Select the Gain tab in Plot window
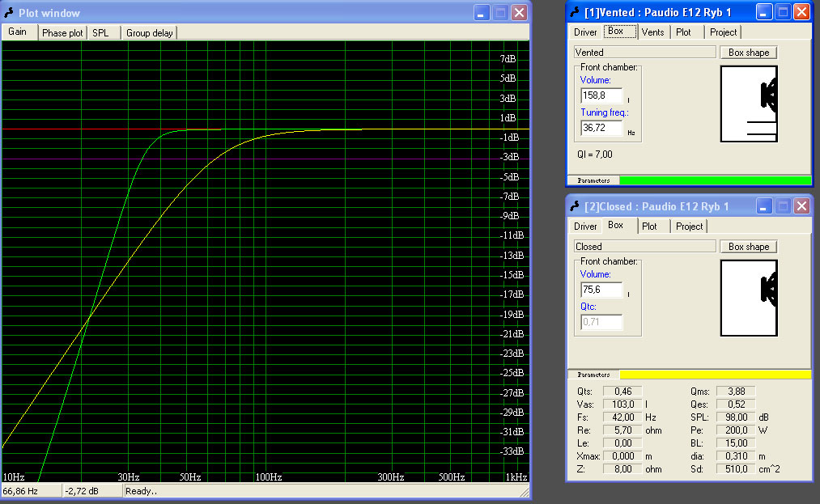This screenshot has height=504, width=820. point(19,32)
